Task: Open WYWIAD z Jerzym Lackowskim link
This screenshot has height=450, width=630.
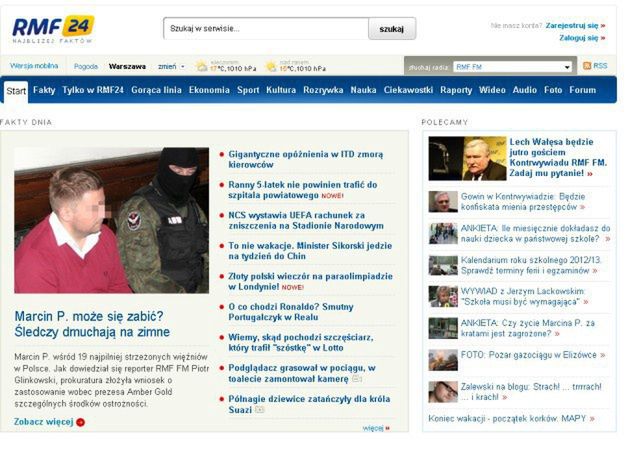Action: (523, 297)
